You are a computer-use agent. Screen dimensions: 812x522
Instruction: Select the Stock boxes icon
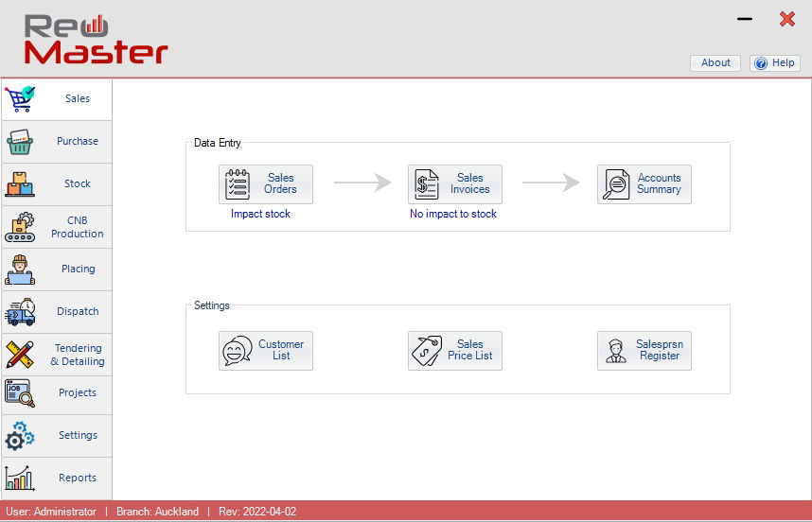click(x=20, y=183)
